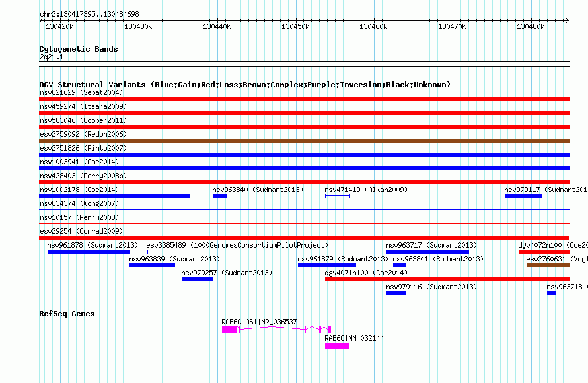Click the 130470k ruler tick label
Image resolution: width=588 pixels, height=383 pixels.
tap(453, 26)
